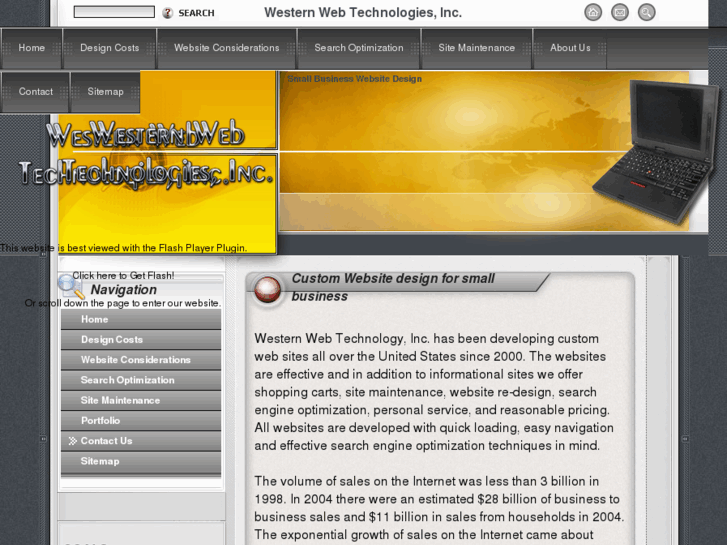Click the magnifier search icon in header
This screenshot has height=545, width=727.
click(646, 13)
